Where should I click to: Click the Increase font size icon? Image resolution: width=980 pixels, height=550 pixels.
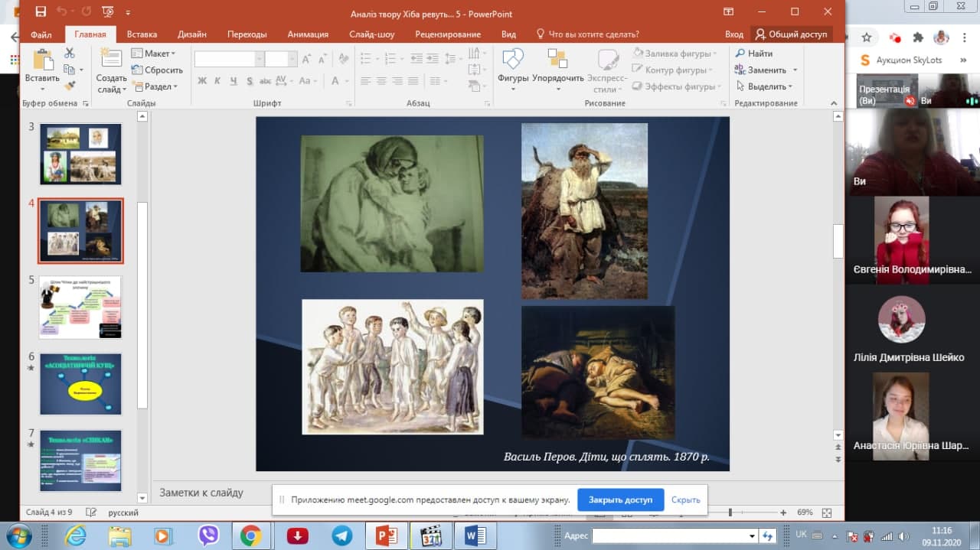306,59
